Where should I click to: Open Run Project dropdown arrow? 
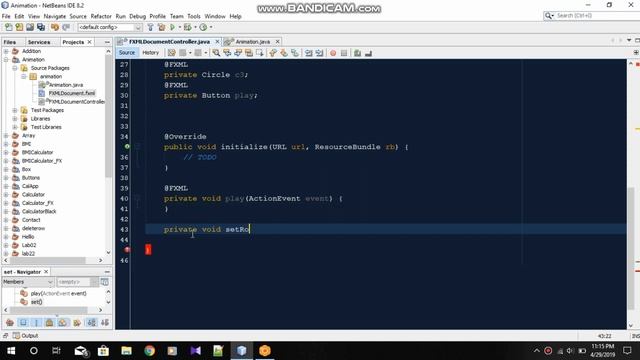[x=180, y=27]
